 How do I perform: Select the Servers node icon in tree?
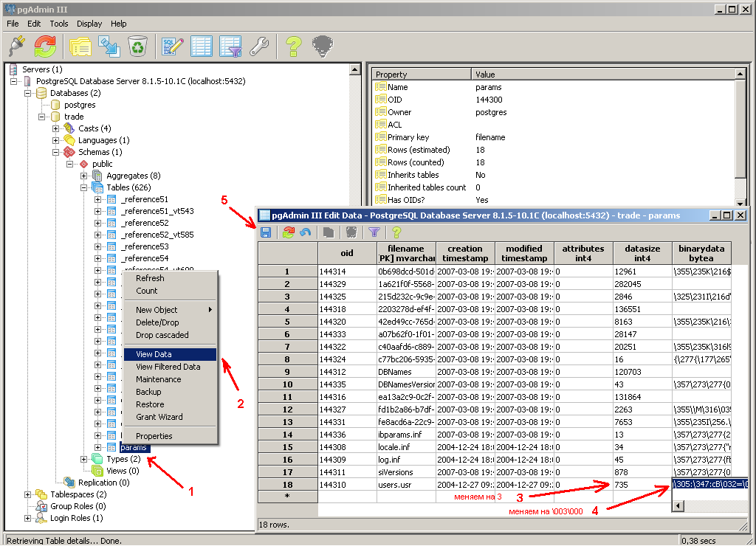pos(13,69)
